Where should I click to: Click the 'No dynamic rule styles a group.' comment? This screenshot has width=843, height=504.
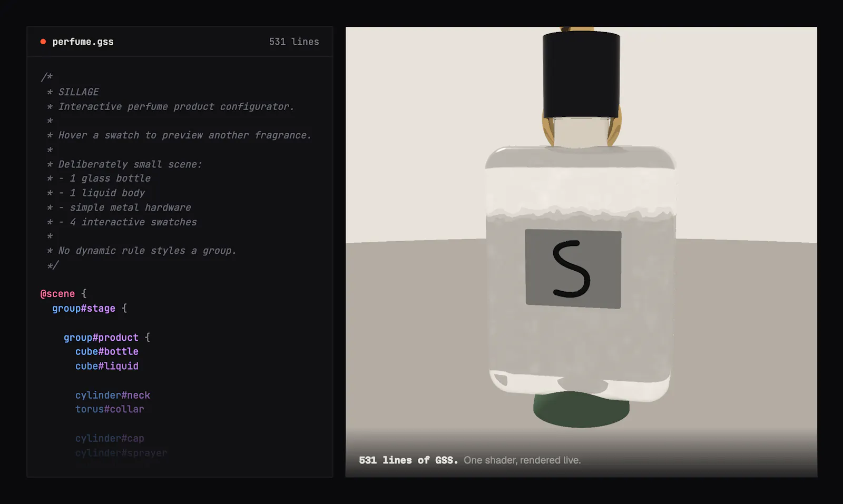[x=147, y=251]
